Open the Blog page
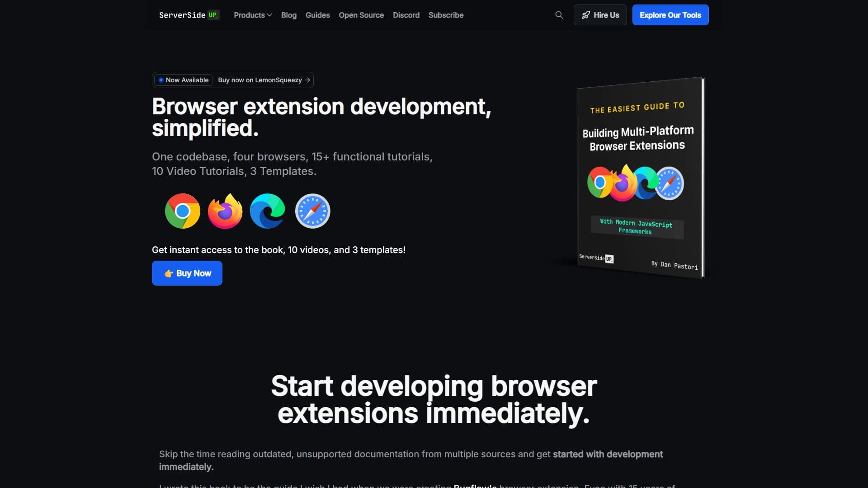 [x=289, y=15]
